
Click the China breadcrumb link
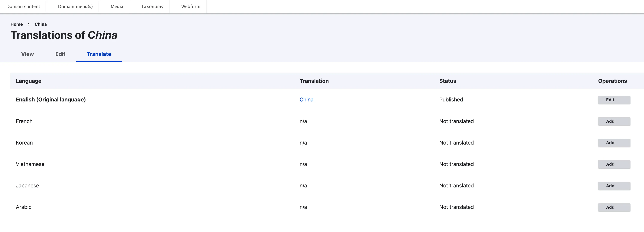pyautogui.click(x=41, y=24)
